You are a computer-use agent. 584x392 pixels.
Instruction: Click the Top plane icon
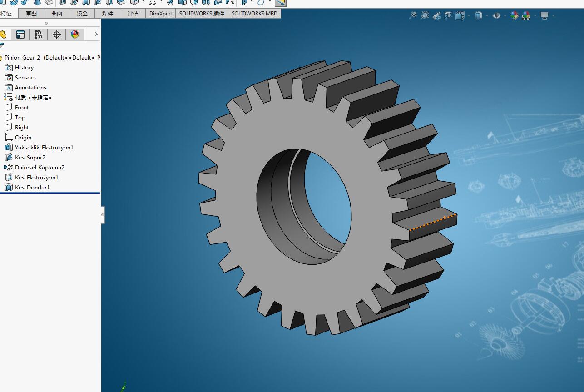point(8,118)
